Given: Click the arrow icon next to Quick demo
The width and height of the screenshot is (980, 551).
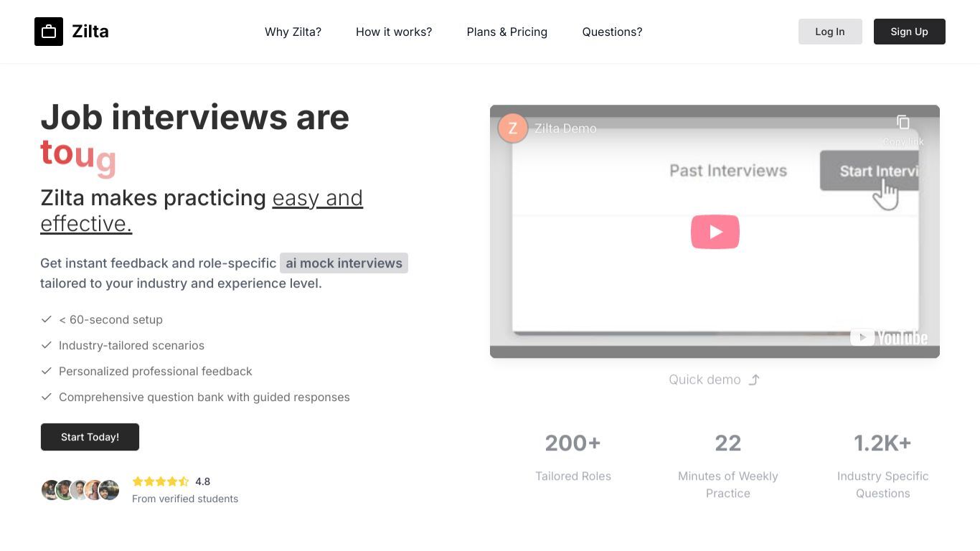Looking at the screenshot, I should coord(754,380).
